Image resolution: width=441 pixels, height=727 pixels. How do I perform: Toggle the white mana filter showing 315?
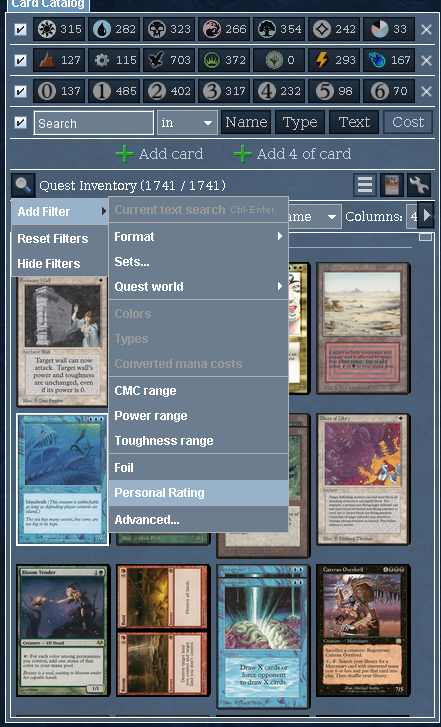[59, 29]
